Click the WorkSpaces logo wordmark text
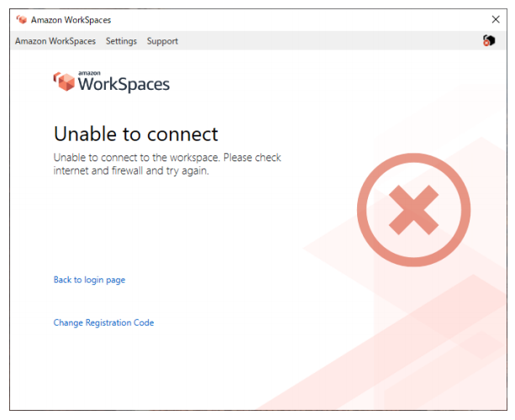The width and height of the screenshot is (515, 420). point(123,83)
